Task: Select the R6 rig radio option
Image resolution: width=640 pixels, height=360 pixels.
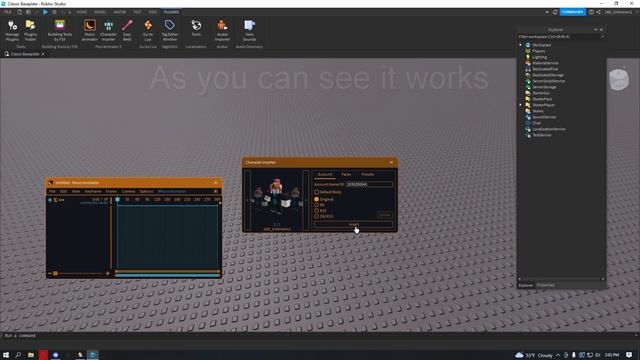Action: click(317, 205)
